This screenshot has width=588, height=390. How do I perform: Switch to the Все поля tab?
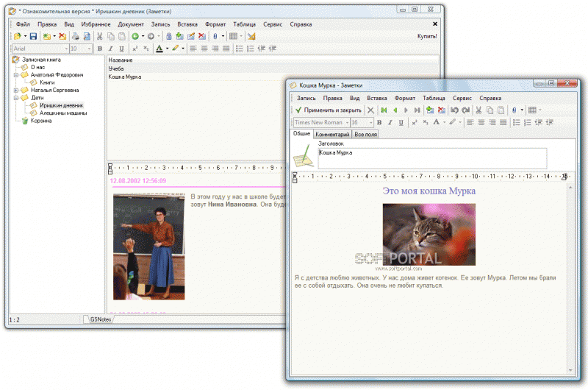(x=365, y=135)
